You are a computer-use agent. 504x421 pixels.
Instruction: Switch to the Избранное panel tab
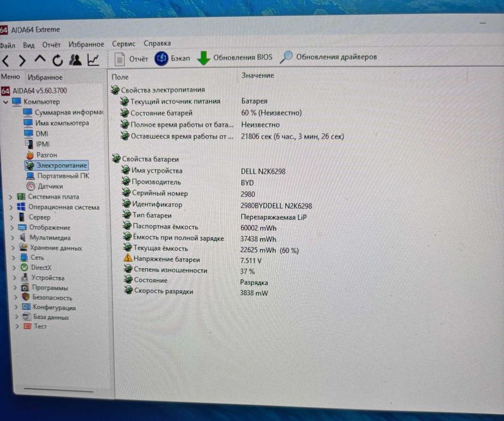[45, 78]
